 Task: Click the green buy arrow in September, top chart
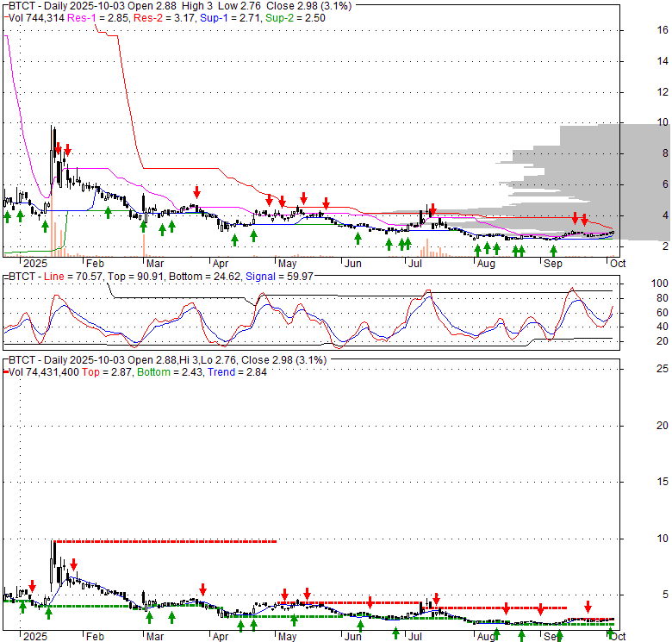click(553, 251)
